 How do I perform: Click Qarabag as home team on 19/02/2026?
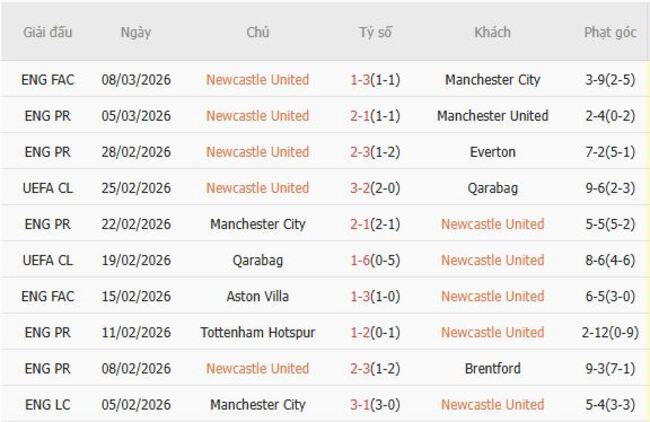click(257, 260)
